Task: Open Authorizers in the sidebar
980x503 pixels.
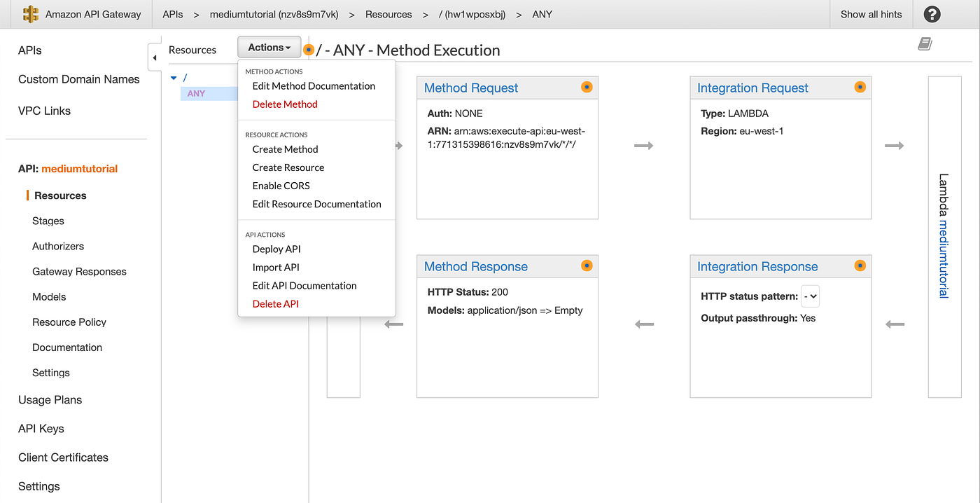Action: tap(58, 246)
